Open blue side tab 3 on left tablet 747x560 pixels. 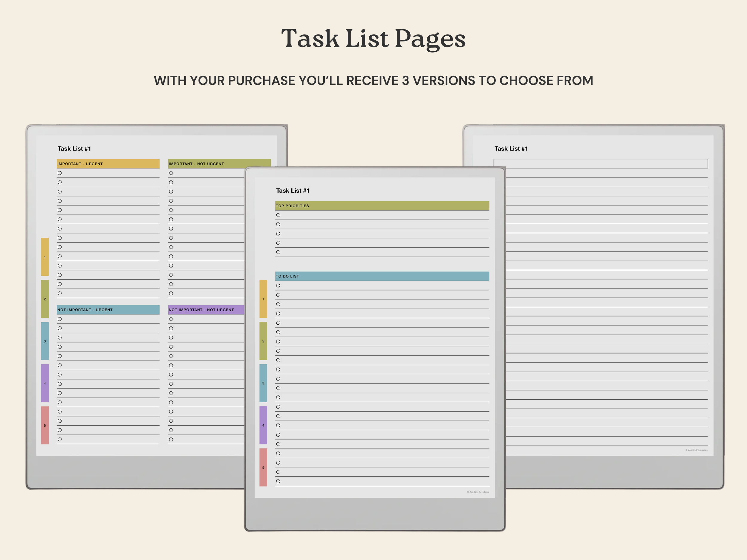[x=45, y=341]
